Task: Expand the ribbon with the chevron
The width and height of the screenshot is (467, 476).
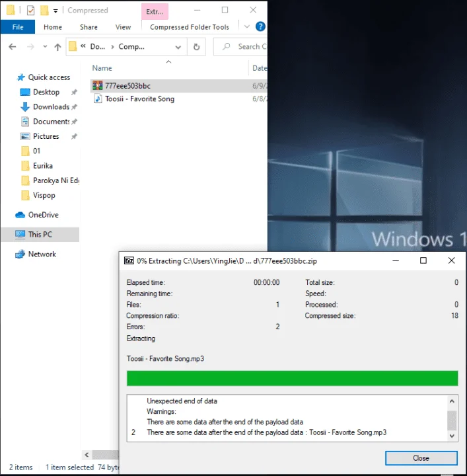Action: click(247, 26)
